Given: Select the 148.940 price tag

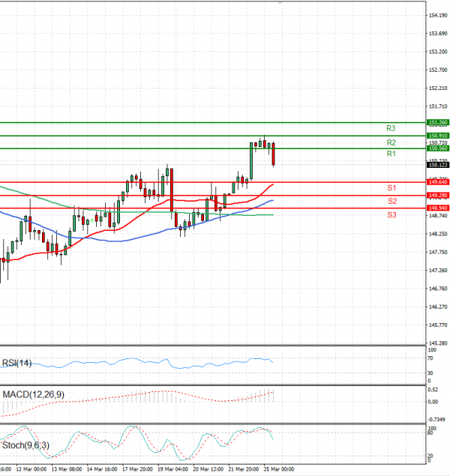Looking at the screenshot, I should (438, 208).
